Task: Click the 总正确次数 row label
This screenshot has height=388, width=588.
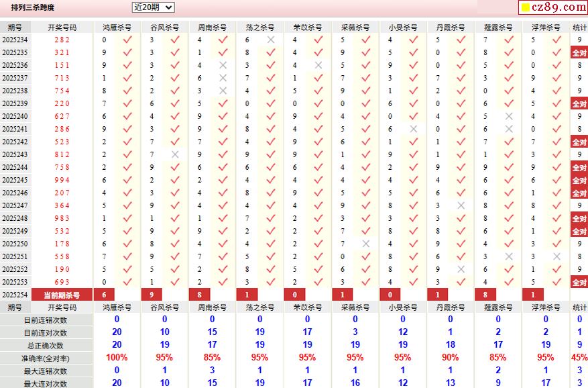Action: click(x=46, y=346)
